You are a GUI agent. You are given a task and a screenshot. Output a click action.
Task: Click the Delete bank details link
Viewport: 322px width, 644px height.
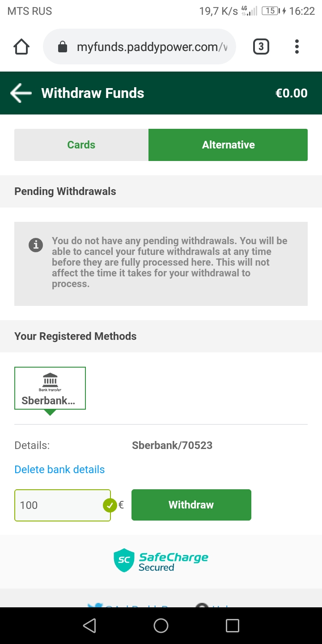point(59,470)
